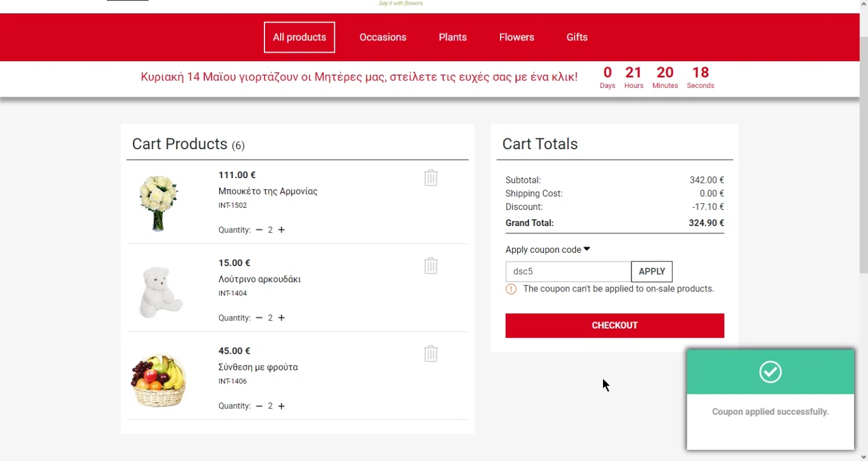Increase quantity of Λούτρινο αρκουδάκι
Image resolution: width=868 pixels, height=461 pixels.
pyautogui.click(x=281, y=318)
